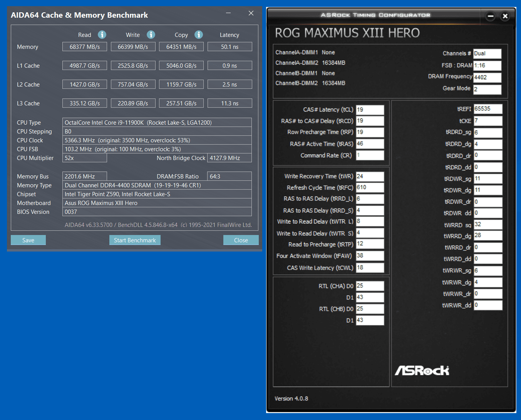Viewport: 521px width, 420px height.
Task: Select the Memory Copy value 64351 MB/s
Action: tap(181, 47)
